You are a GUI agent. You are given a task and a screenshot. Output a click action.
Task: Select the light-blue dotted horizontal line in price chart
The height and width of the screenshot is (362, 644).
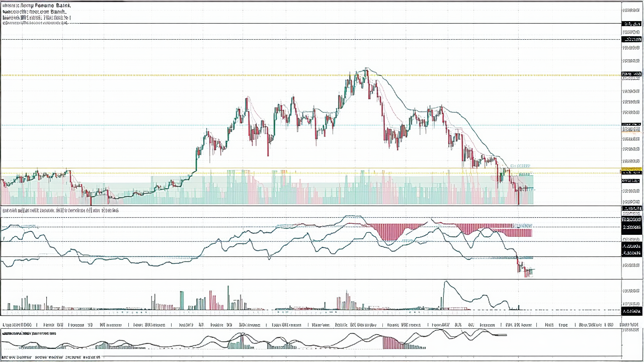pos(311,125)
